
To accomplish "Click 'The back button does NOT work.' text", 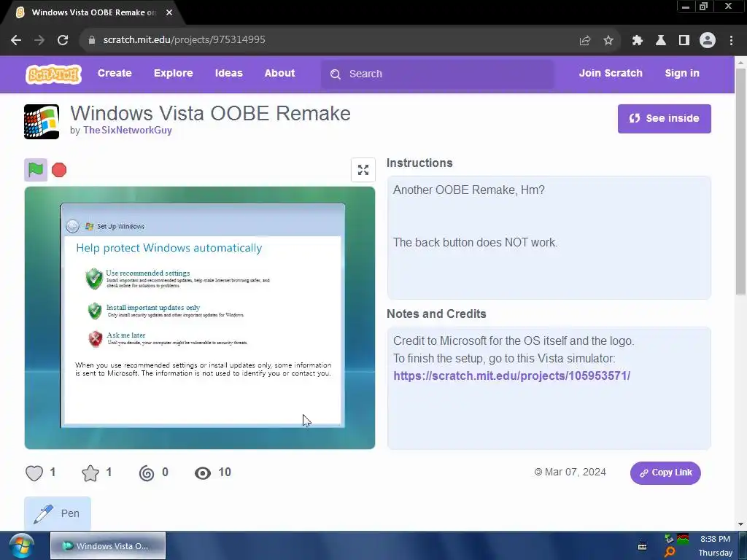I will click(475, 242).
